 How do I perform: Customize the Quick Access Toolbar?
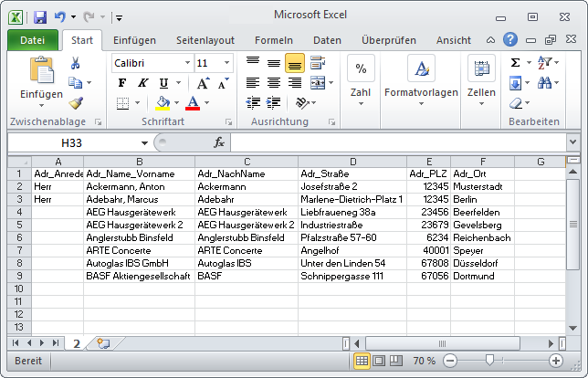coord(119,17)
